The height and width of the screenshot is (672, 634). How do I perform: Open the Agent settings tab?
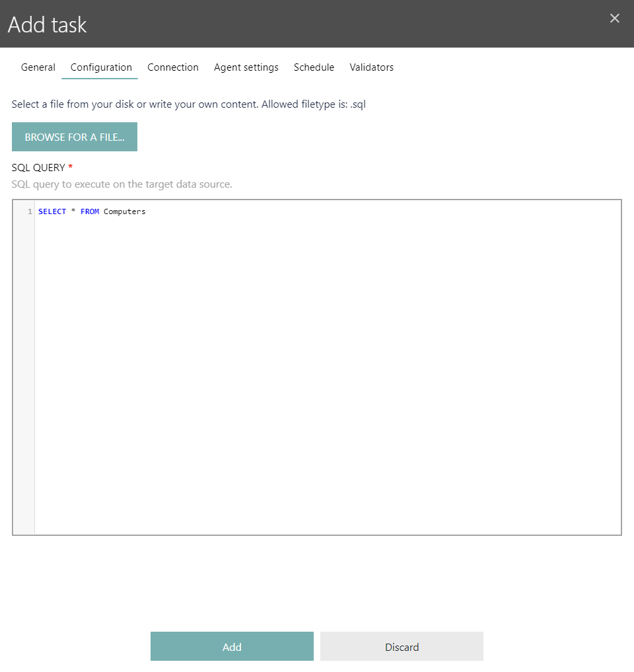(x=246, y=67)
